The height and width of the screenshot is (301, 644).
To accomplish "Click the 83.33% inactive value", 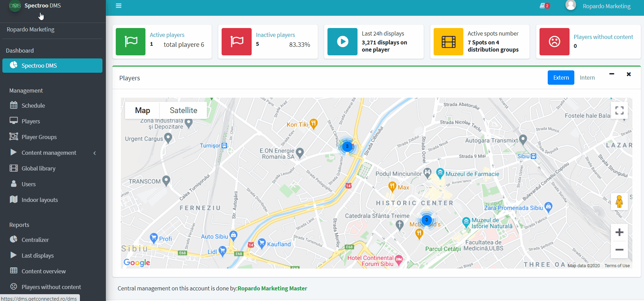I will [x=299, y=44].
